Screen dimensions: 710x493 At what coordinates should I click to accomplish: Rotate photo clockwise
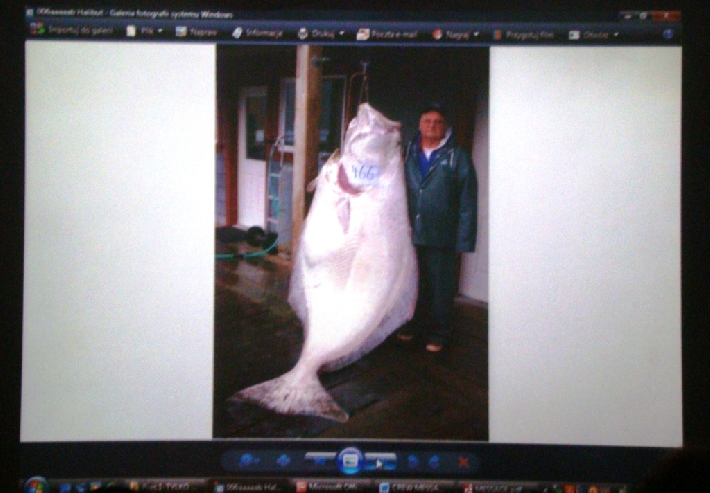click(434, 461)
